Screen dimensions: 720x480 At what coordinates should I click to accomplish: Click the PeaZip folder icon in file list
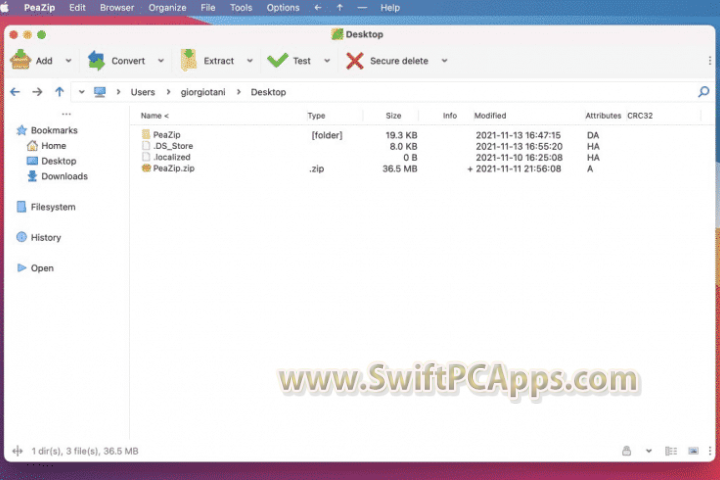pyautogui.click(x=146, y=134)
